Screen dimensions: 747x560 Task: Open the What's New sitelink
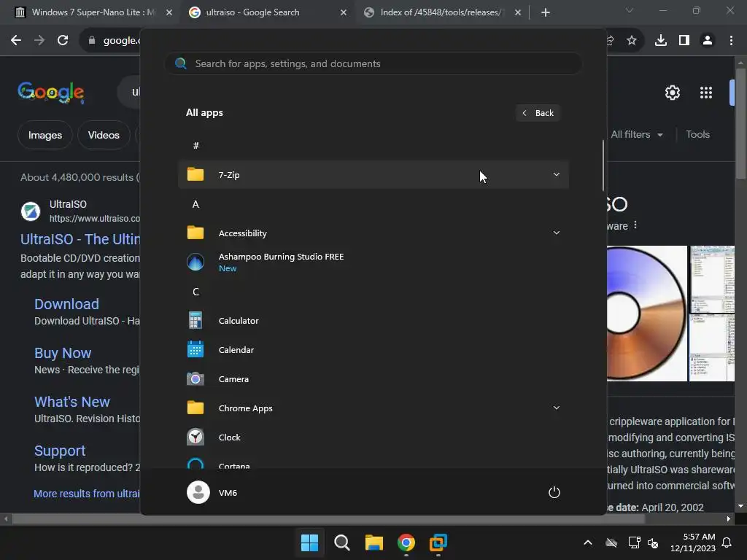click(x=72, y=402)
